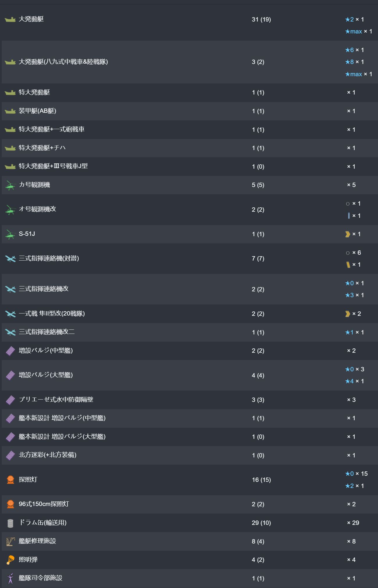The image size is (378, 588).
Task: Select the ★3 × 1 level of 三式指揮連絡機改
Action: [x=354, y=295]
